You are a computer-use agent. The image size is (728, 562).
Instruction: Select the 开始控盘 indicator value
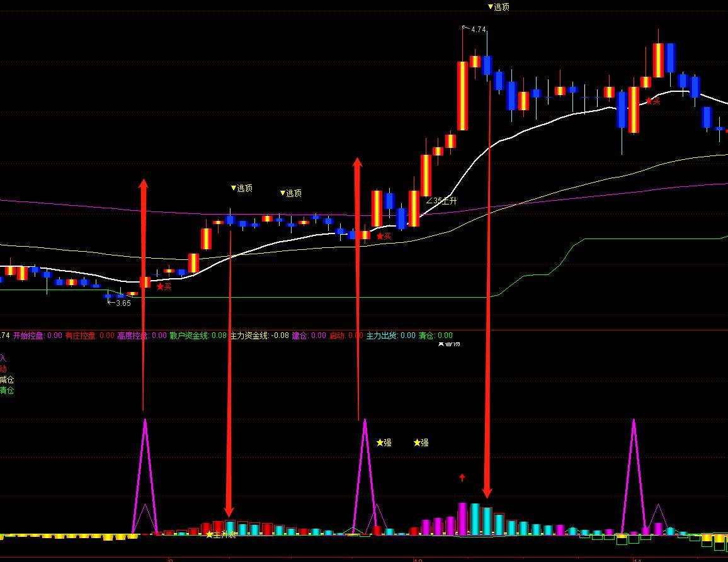click(38, 335)
